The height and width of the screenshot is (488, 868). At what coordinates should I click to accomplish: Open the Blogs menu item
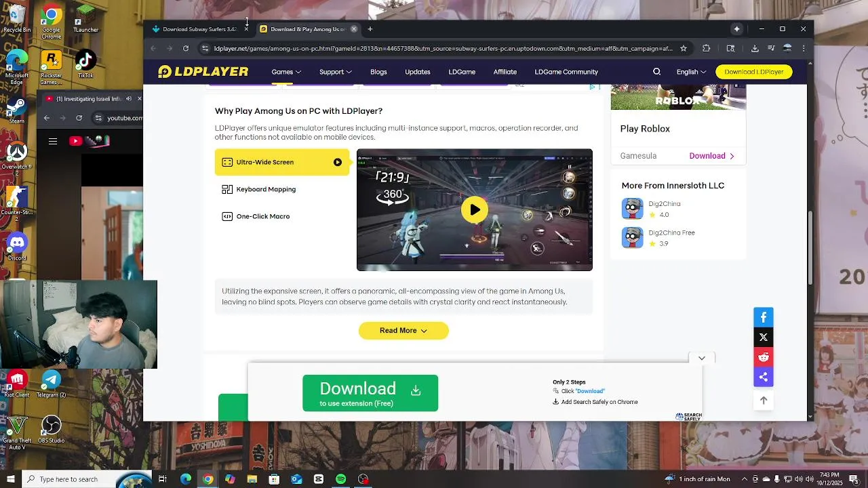378,72
